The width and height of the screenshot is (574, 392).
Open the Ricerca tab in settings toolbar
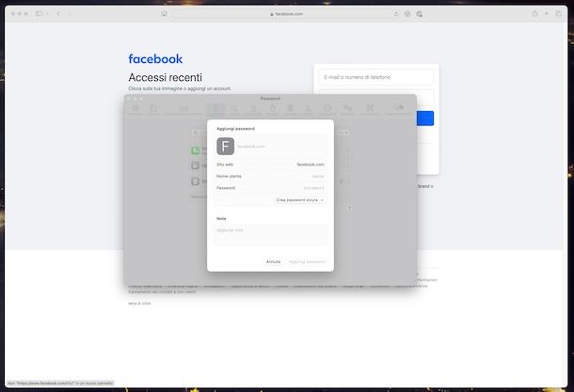tap(234, 110)
